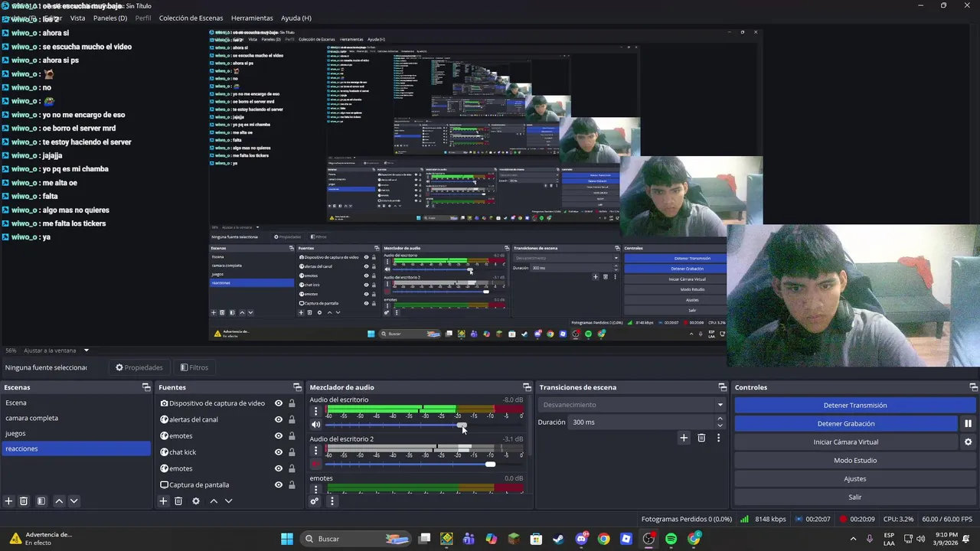Open Ajustes settings
Viewport: 980px width, 551px height.
click(x=855, y=478)
